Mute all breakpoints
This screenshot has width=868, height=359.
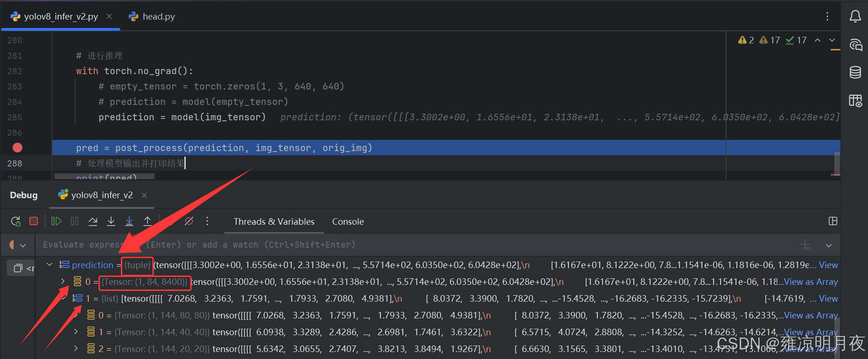[x=189, y=221]
